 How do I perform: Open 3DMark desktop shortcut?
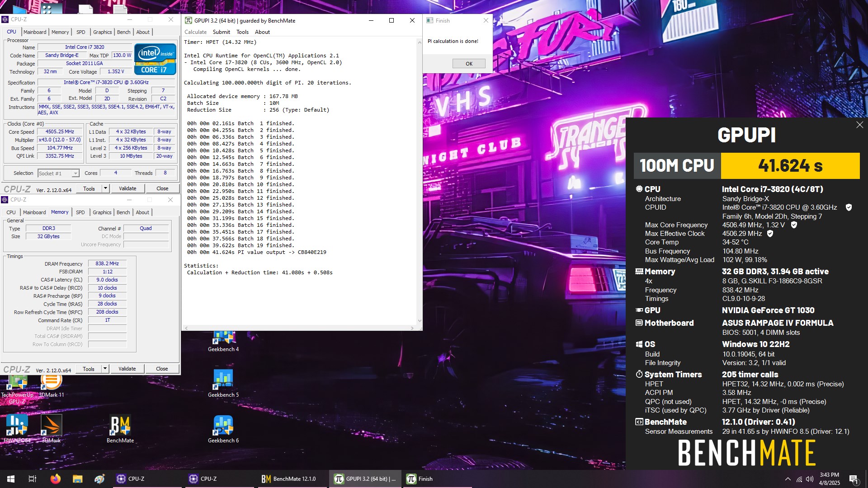51,429
